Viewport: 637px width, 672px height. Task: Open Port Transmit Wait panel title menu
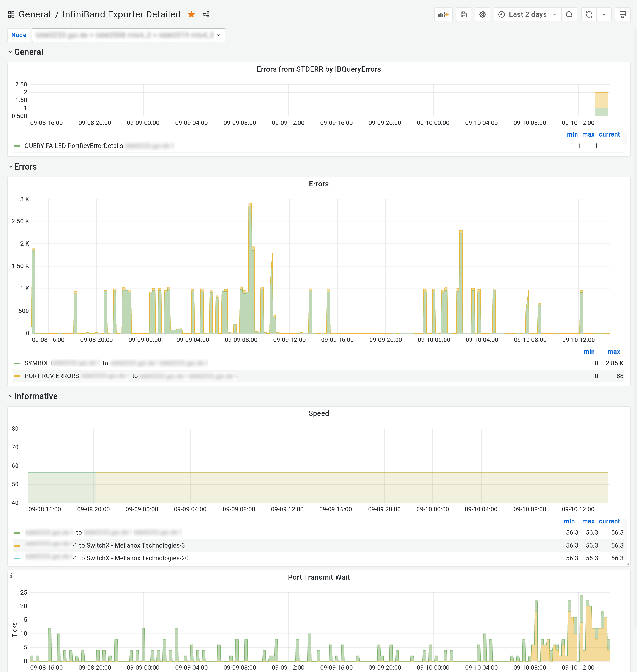[318, 577]
